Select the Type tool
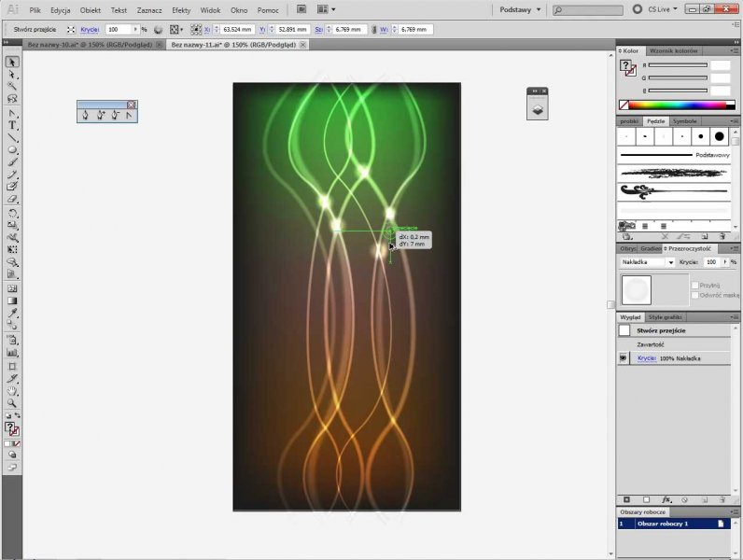Viewport: 743px width, 560px height. pyautogui.click(x=13, y=124)
